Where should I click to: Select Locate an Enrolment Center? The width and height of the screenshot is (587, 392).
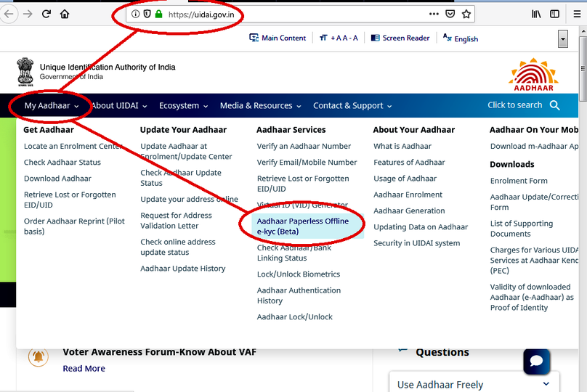click(73, 146)
